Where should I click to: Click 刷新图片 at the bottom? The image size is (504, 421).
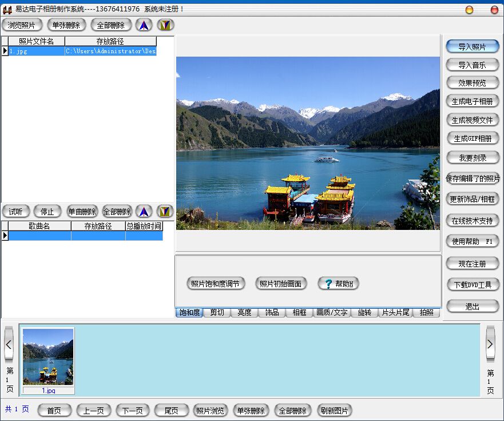[334, 410]
